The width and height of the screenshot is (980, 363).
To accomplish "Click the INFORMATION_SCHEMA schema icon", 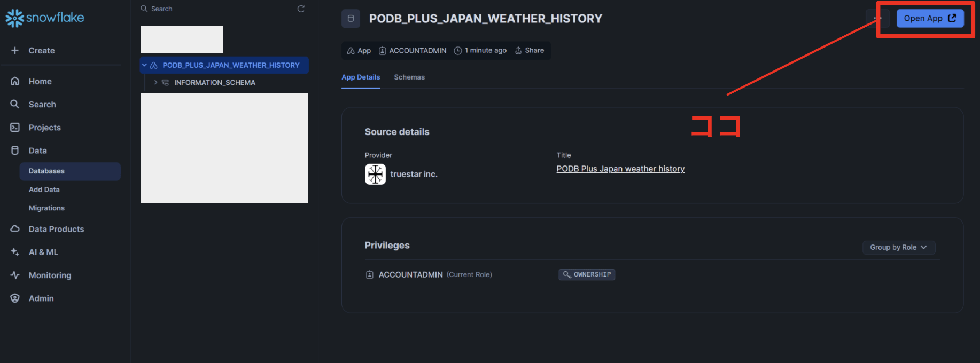I will point(165,82).
